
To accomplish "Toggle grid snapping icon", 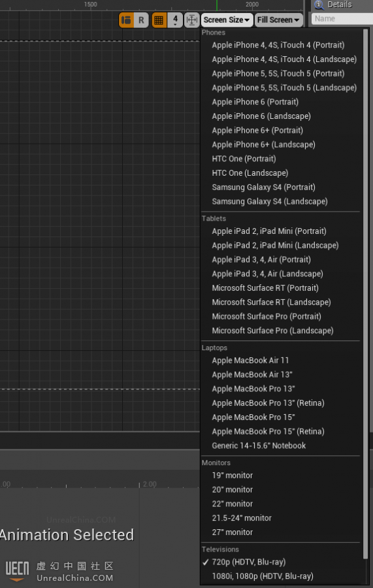I will [159, 20].
